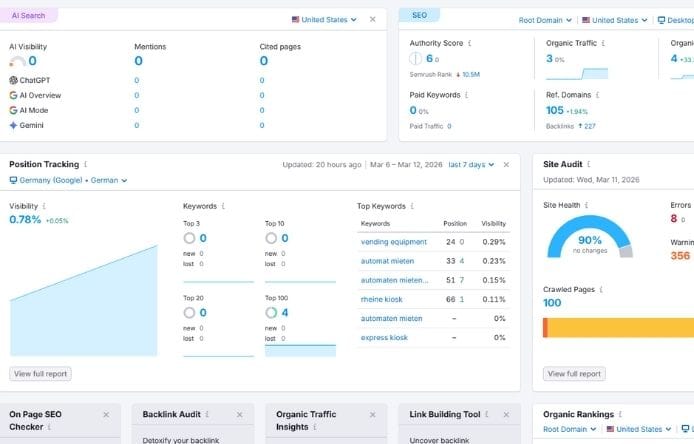Image resolution: width=694 pixels, height=444 pixels.
Task: Dismiss the Position Tracking widget
Action: tap(506, 164)
